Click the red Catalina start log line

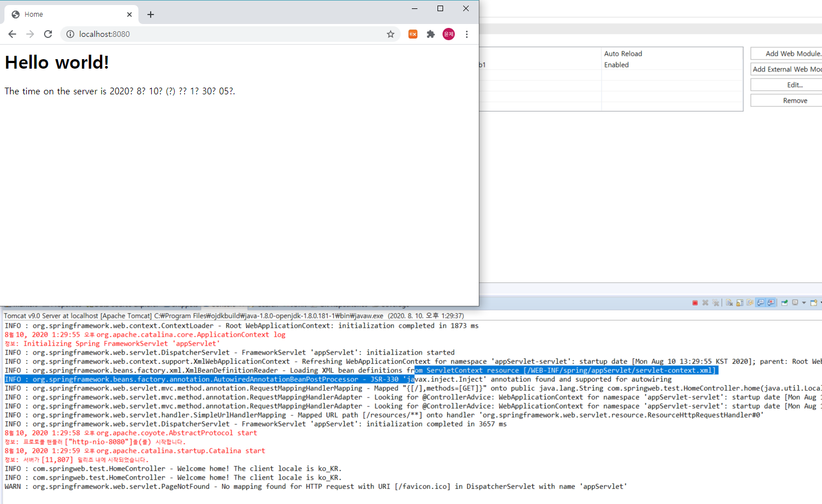coord(134,451)
